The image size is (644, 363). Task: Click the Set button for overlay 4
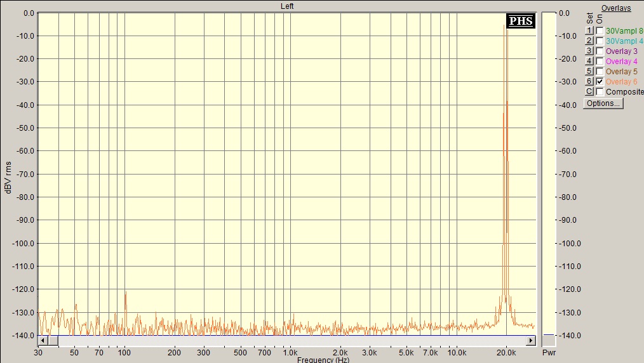pyautogui.click(x=589, y=61)
